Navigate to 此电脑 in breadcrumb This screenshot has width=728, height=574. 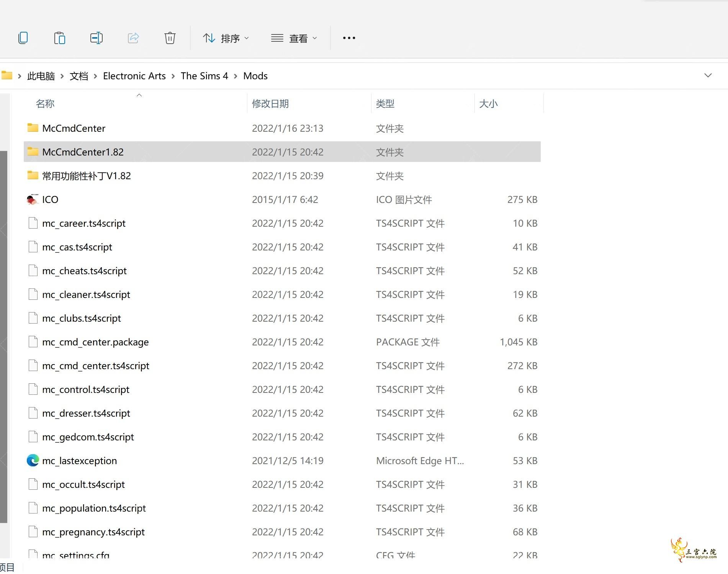(41, 76)
